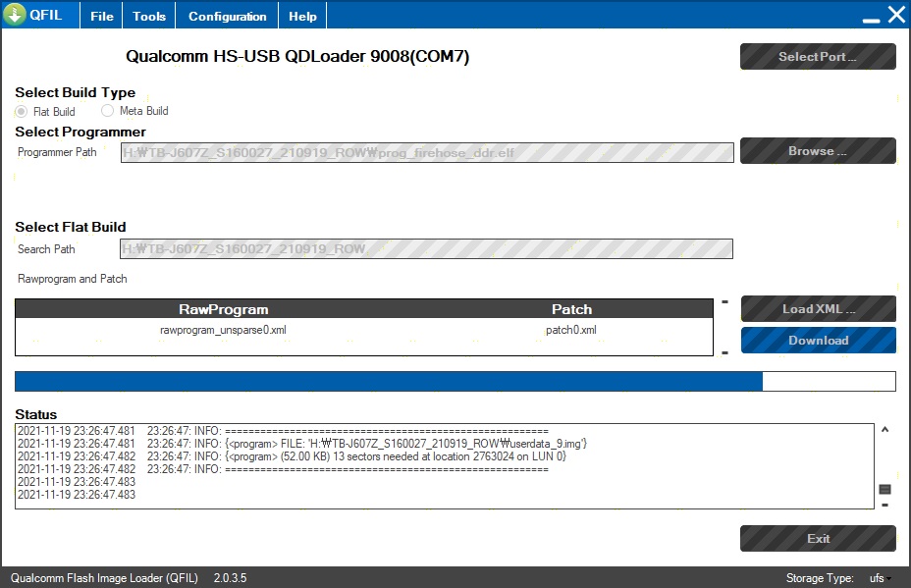The height and width of the screenshot is (588, 911).
Task: Click the minus button at table's lower right
Action: 724,352
